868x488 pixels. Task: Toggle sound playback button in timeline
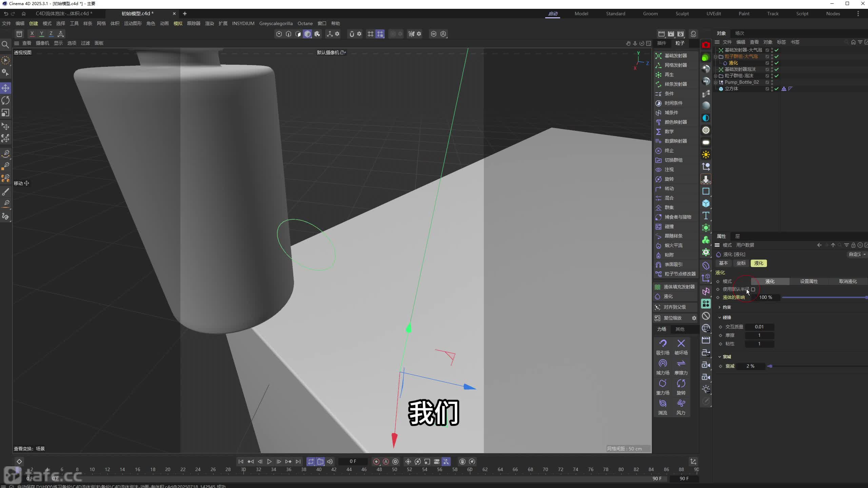click(330, 461)
